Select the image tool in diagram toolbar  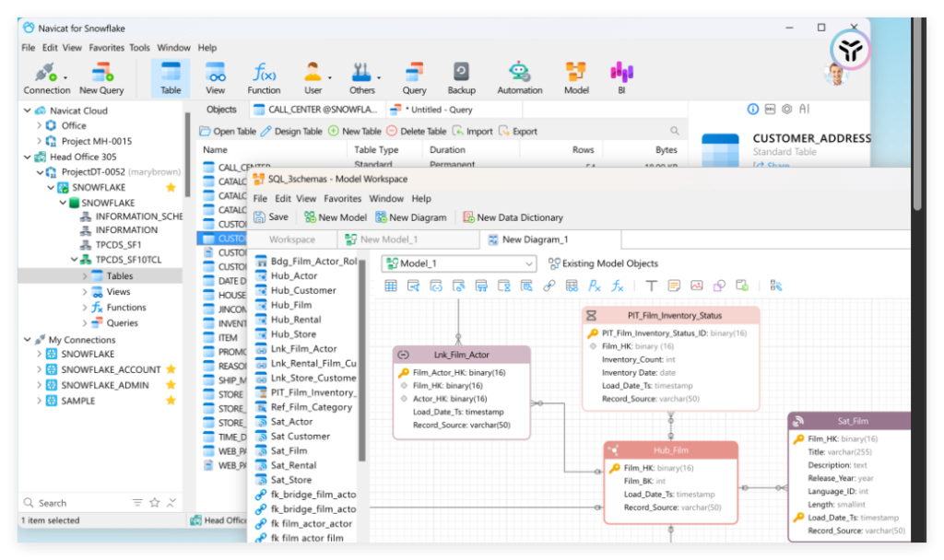(697, 286)
